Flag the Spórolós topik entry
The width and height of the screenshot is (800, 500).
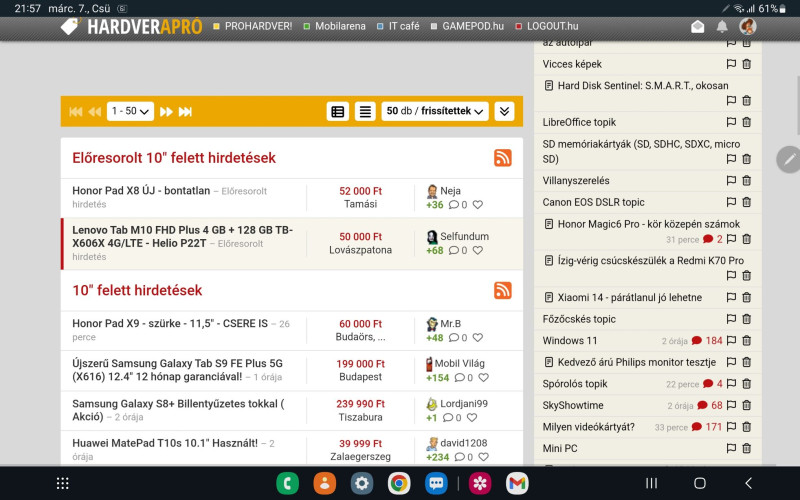[x=731, y=384]
